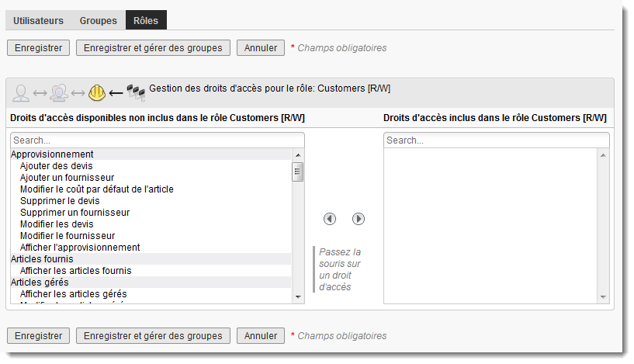This screenshot has height=364, width=634.
Task: Click the right arrow to add access right
Action: pos(359,219)
